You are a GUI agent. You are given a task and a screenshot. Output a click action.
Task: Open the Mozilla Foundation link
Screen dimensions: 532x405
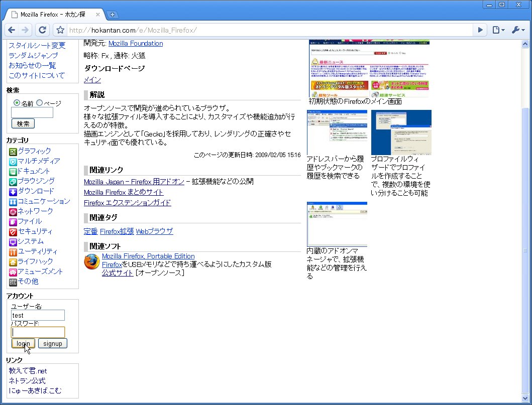coord(135,43)
